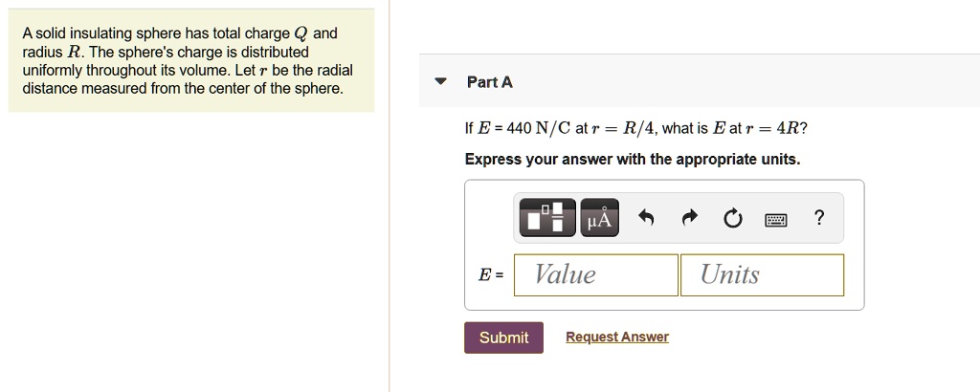Click the yellow problem statement box
This screenshot has height=392, width=980.
coord(191,61)
